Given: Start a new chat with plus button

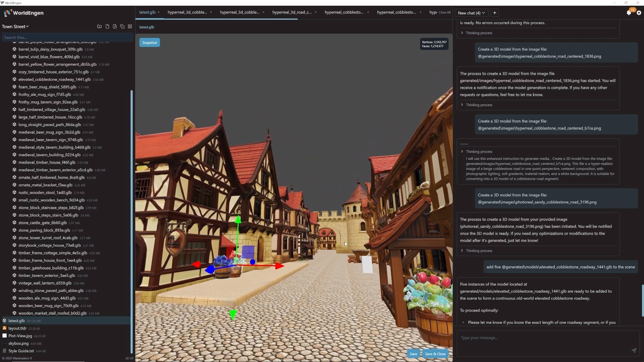Looking at the screenshot, I should pyautogui.click(x=494, y=13).
